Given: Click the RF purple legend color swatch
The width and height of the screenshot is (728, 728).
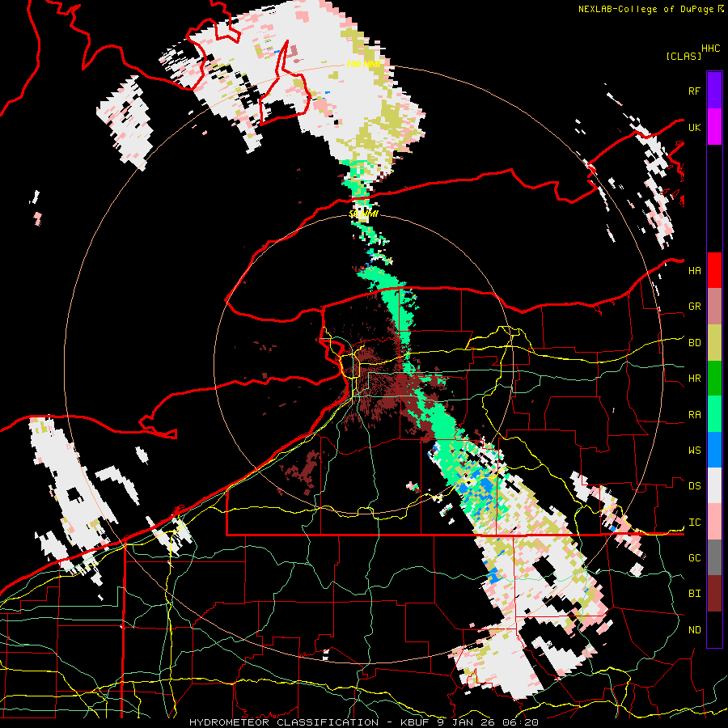Looking at the screenshot, I should tap(714, 91).
